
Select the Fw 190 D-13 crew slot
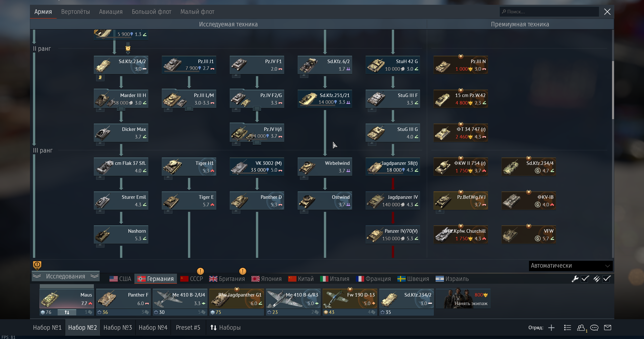350,299
